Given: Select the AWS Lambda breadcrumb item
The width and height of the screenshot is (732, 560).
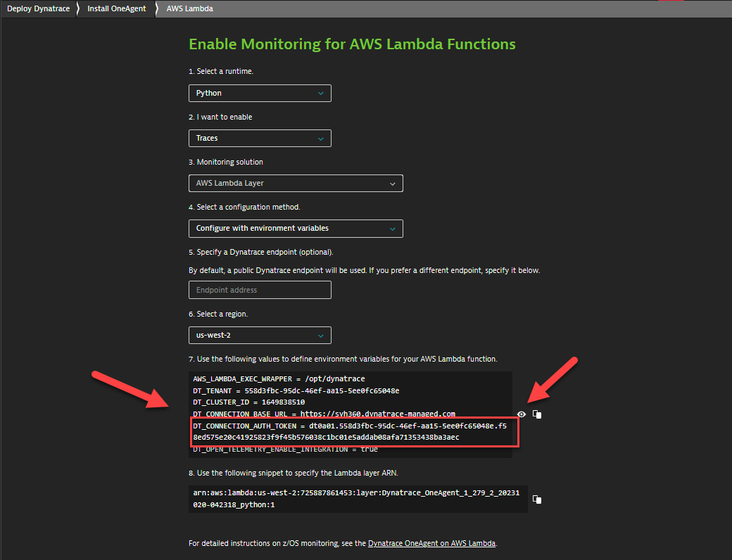Looking at the screenshot, I should tap(189, 9).
